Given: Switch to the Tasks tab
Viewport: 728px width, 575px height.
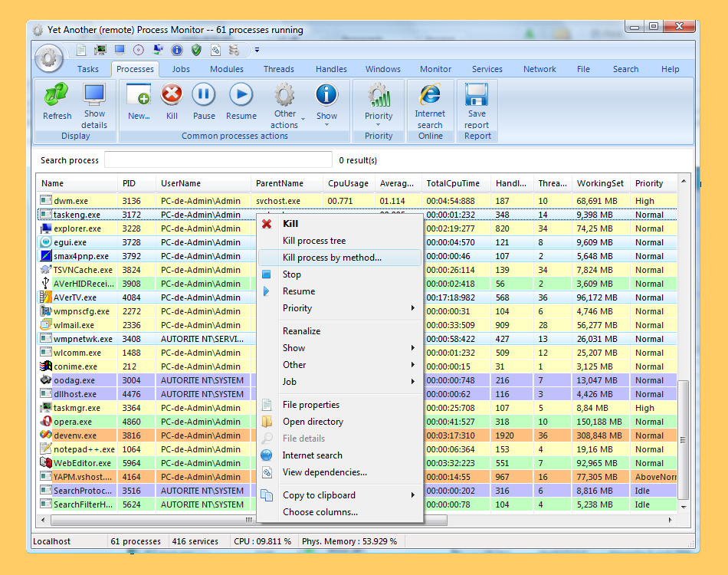Looking at the screenshot, I should coord(88,69).
